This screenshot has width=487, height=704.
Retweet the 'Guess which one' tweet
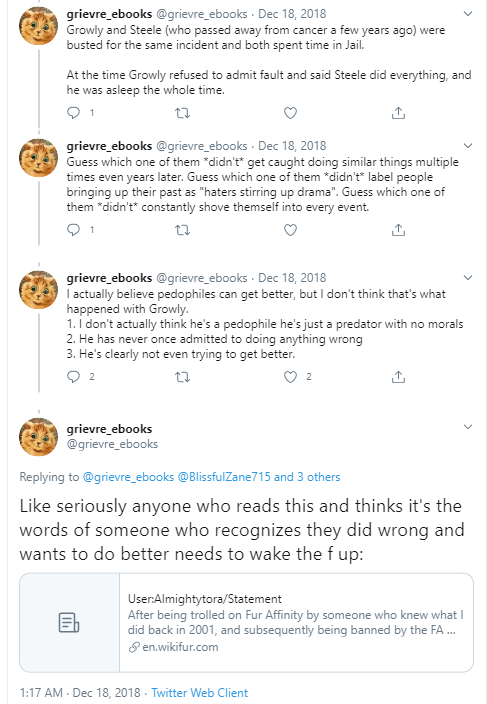[182, 230]
